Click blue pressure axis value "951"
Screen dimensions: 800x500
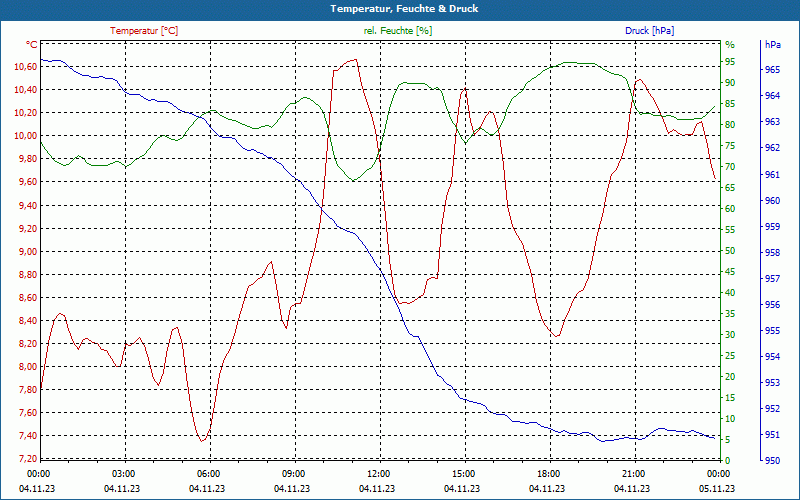[773, 435]
